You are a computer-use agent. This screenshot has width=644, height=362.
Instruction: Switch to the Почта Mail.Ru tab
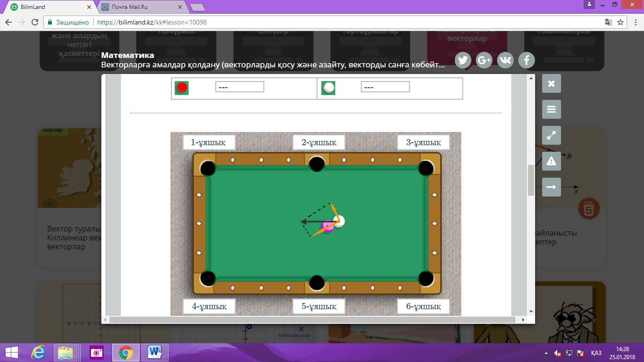[140, 7]
